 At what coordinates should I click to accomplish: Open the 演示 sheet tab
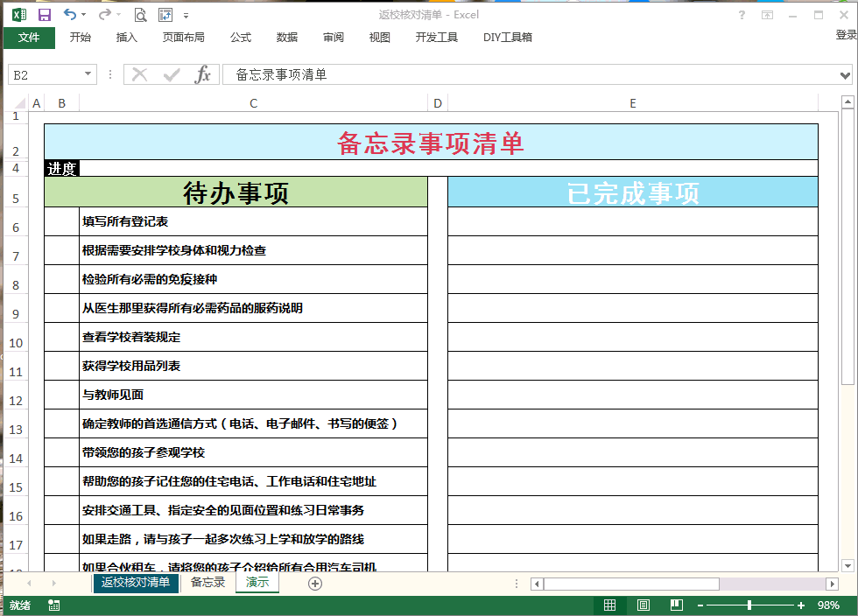click(x=257, y=583)
